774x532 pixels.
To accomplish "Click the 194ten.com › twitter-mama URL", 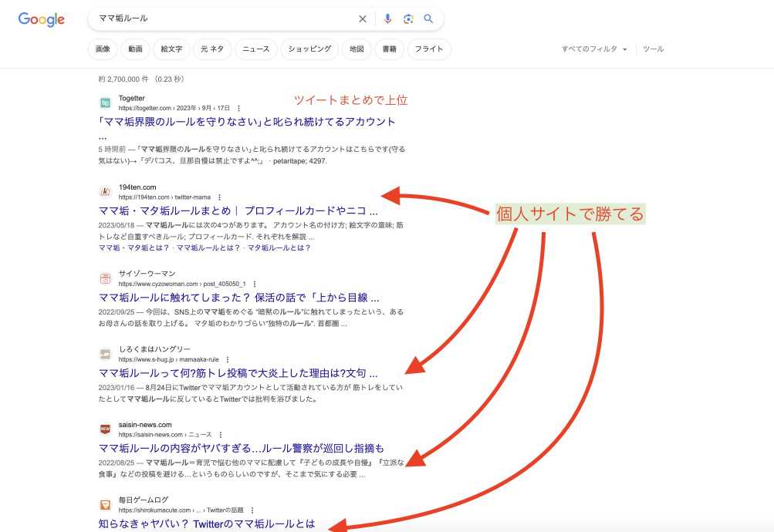I will [x=164, y=197].
